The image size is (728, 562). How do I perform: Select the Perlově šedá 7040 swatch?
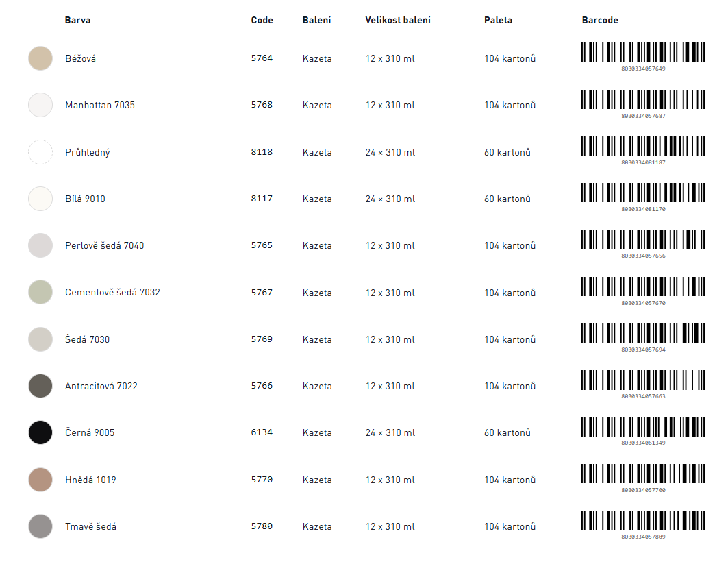(40, 245)
